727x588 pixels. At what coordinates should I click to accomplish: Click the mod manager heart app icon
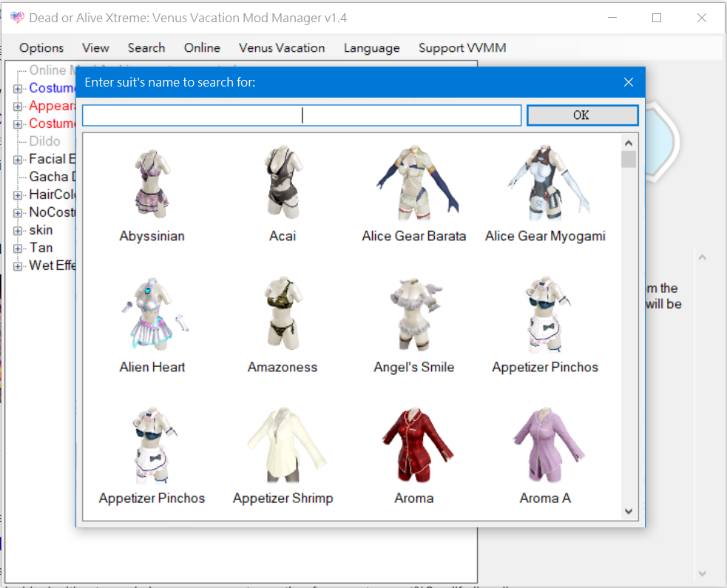(17, 18)
